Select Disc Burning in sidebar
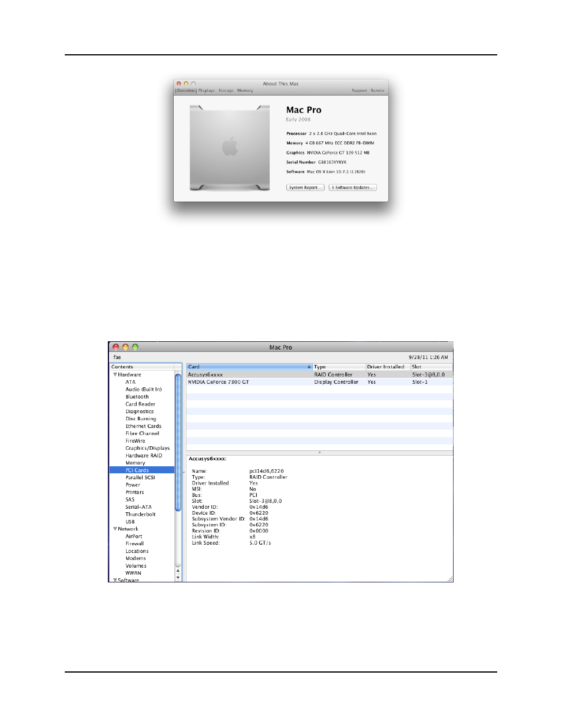This screenshot has height=728, width=562. [x=141, y=419]
